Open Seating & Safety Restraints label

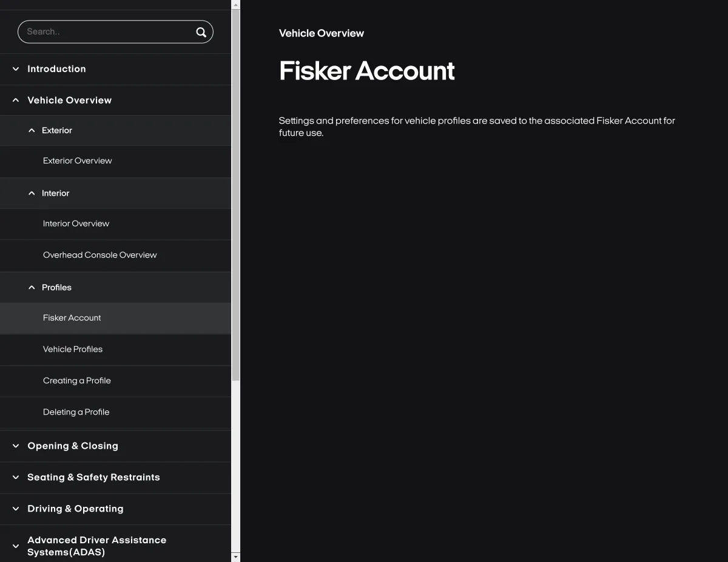tap(93, 477)
